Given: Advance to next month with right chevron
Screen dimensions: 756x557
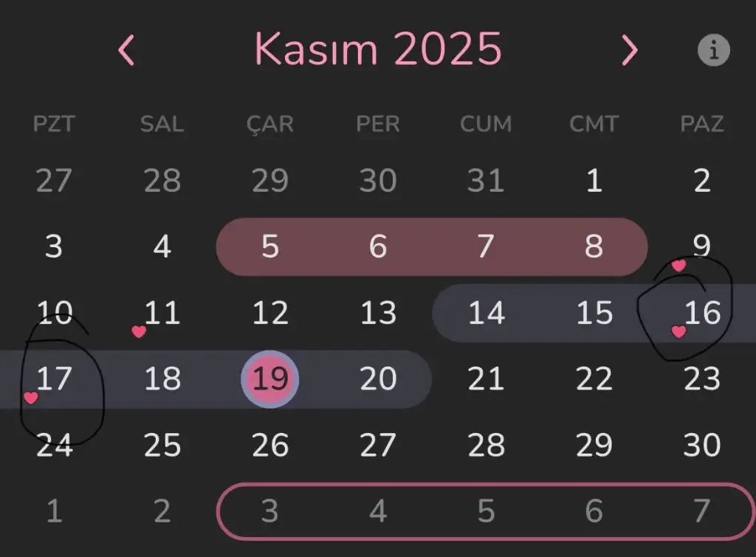Looking at the screenshot, I should click(629, 51).
